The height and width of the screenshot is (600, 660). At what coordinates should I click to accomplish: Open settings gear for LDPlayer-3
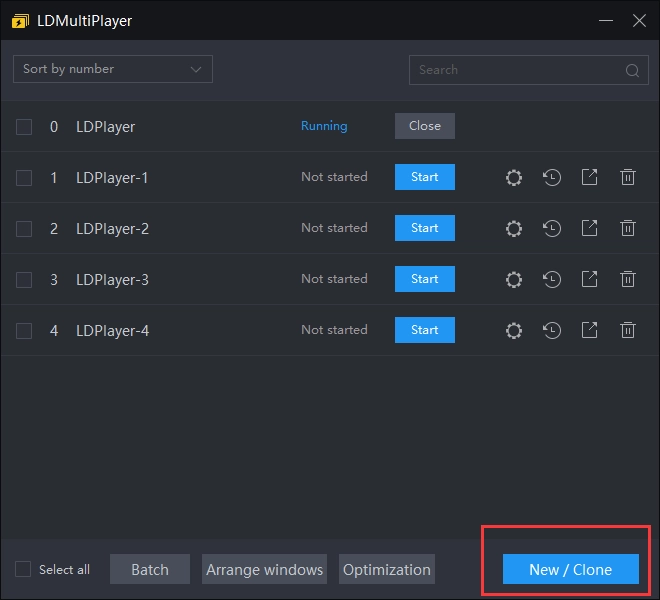click(514, 279)
